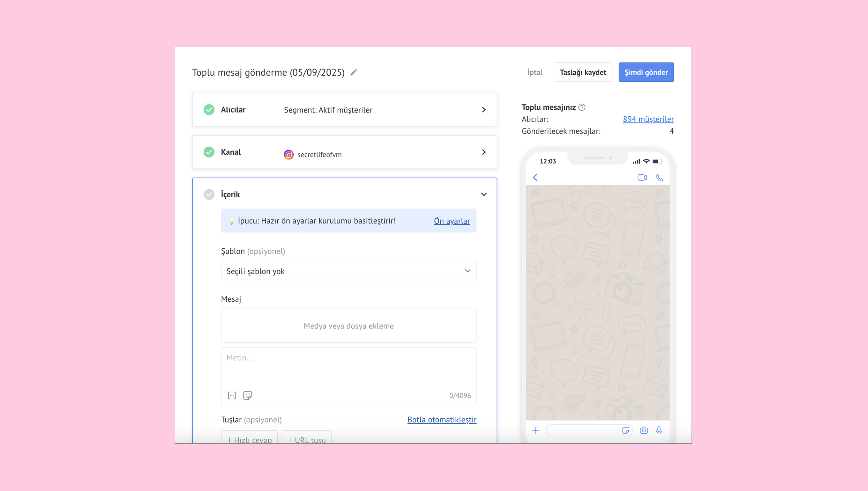Click Taslağı kaydet button

(x=583, y=72)
